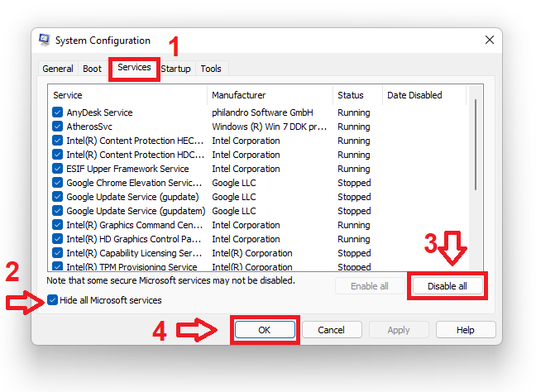Screen dimensions: 536x392
Task: Sort by the Status column header
Action: 357,95
